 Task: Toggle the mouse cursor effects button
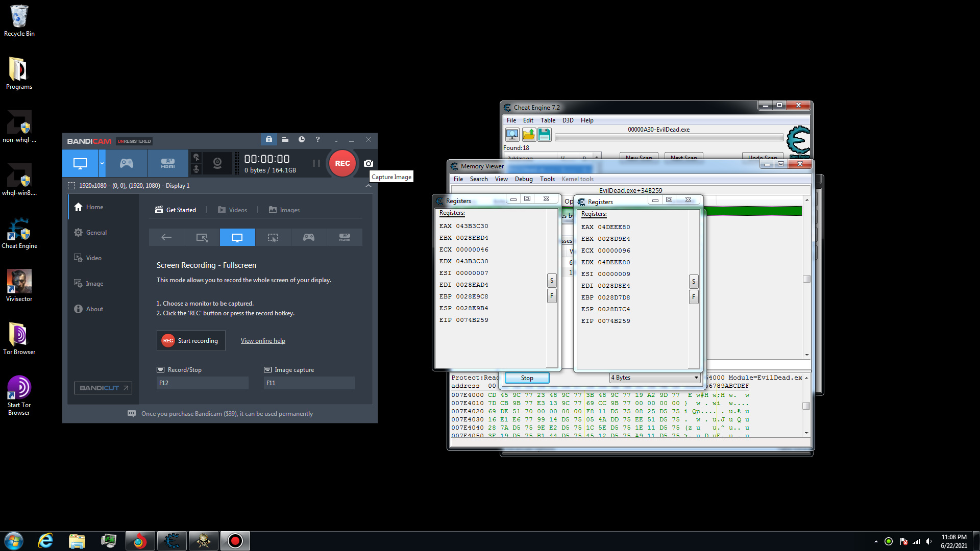[x=196, y=158]
